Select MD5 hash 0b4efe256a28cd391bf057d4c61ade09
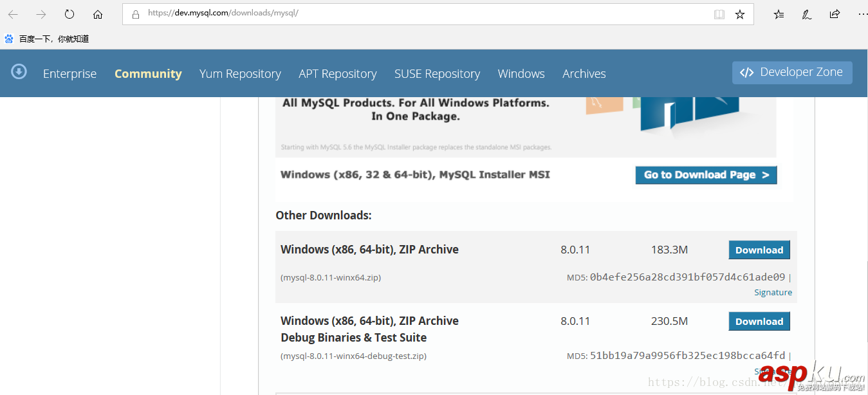Viewport: 868px width, 395px height. click(687, 277)
